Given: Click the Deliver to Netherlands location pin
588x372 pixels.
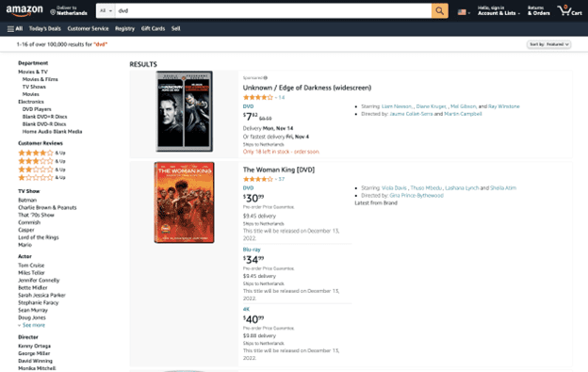Looking at the screenshot, I should pyautogui.click(x=53, y=12).
